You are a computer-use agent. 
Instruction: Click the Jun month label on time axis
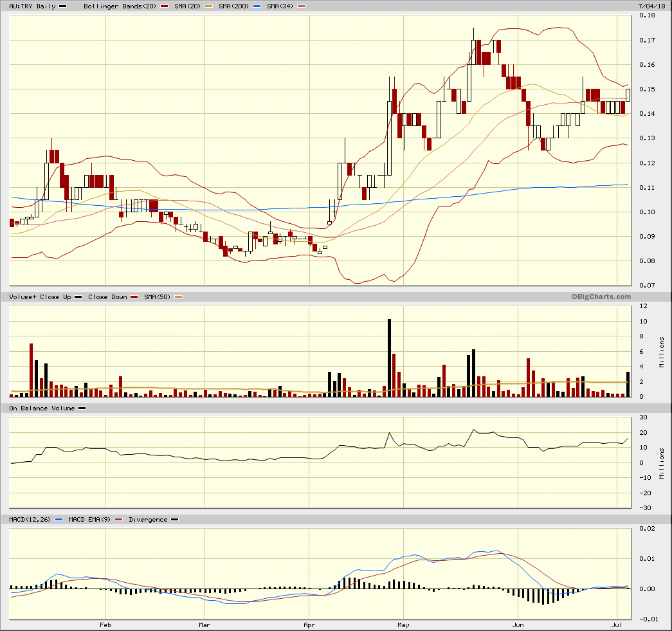pos(518,625)
